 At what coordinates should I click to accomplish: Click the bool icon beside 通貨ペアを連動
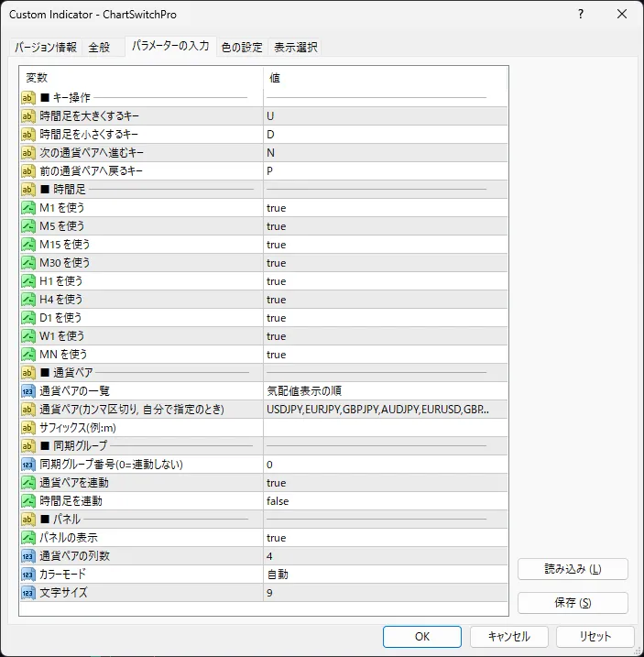pyautogui.click(x=28, y=483)
